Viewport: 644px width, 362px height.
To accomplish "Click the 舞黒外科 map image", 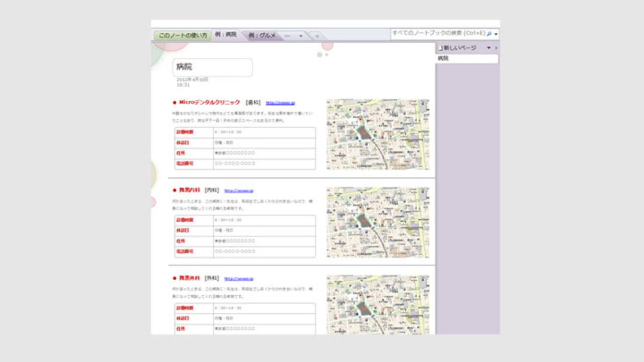I will (x=378, y=305).
